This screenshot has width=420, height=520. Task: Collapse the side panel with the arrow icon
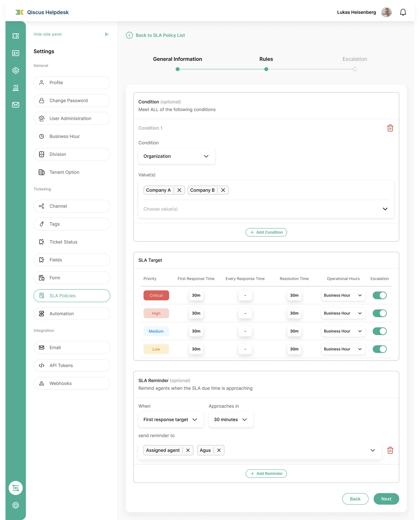tap(107, 34)
